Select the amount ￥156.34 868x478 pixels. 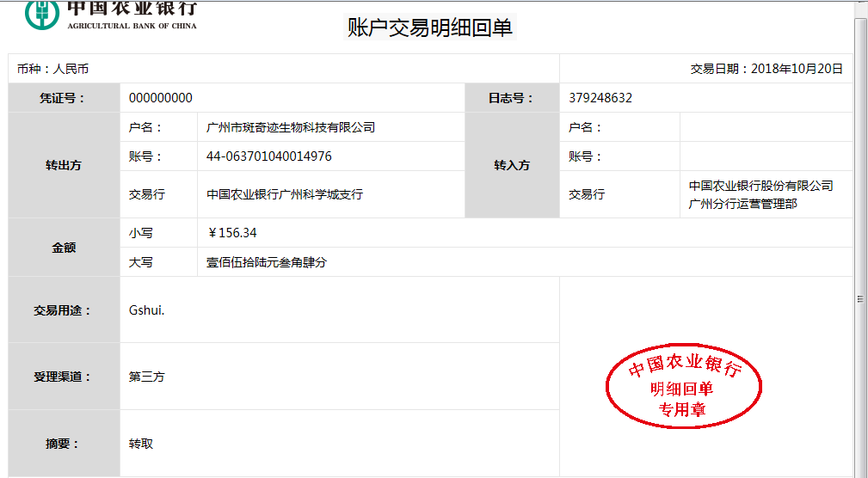click(x=232, y=233)
